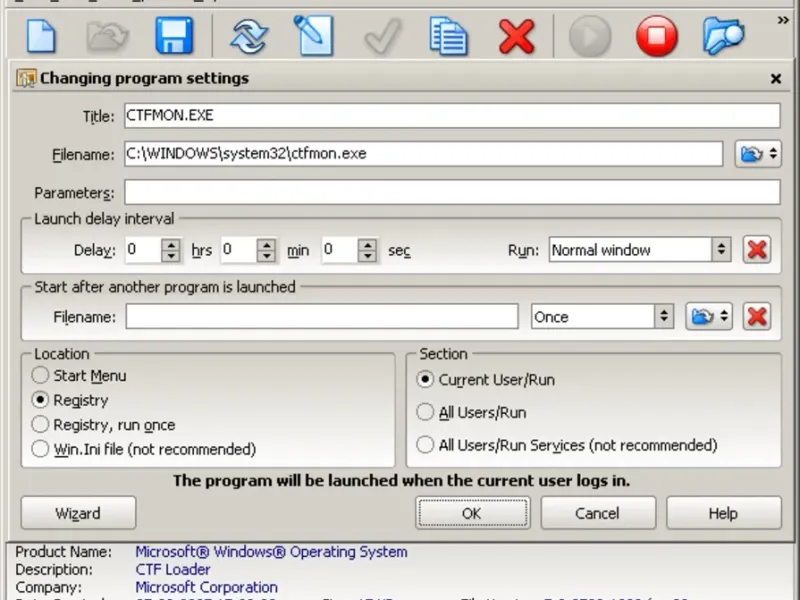Viewport: 800px width, 600px height.
Task: Click the Title input field
Action: [452, 115]
